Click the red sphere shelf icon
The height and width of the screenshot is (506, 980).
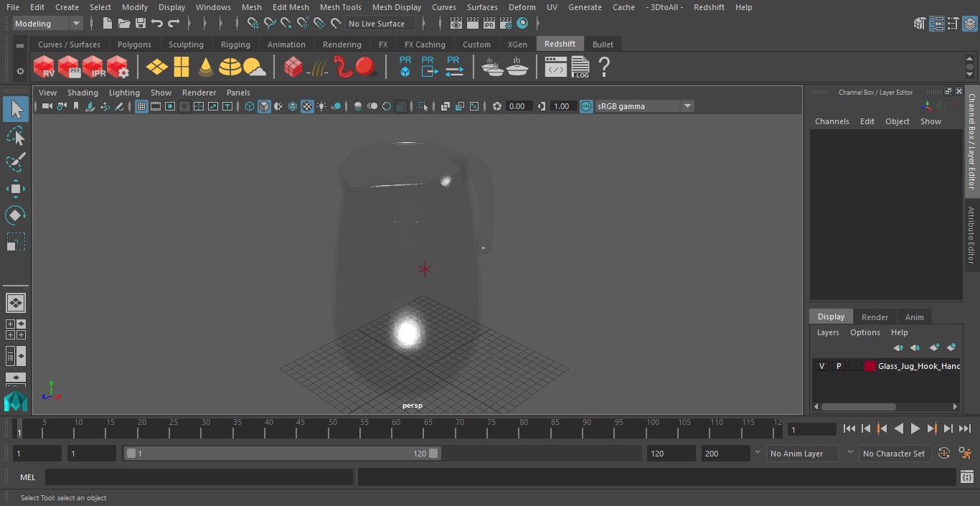(x=366, y=67)
